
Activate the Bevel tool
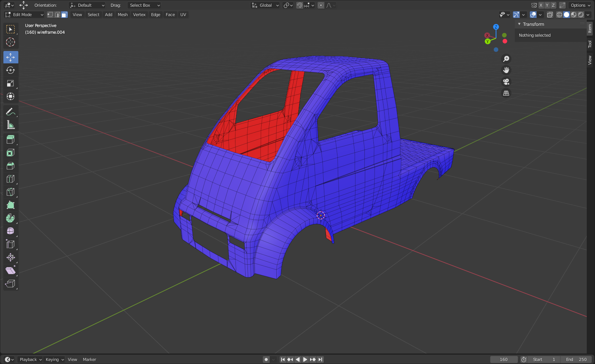point(10,166)
